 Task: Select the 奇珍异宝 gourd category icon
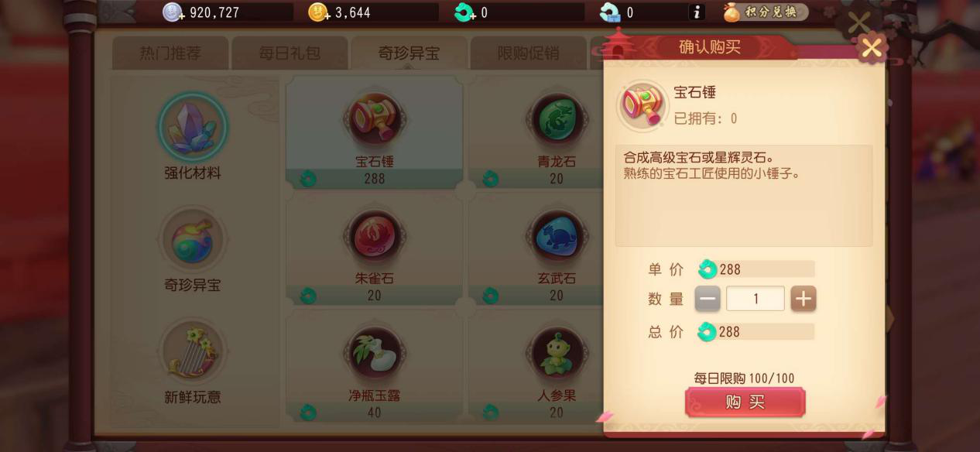[193, 239]
